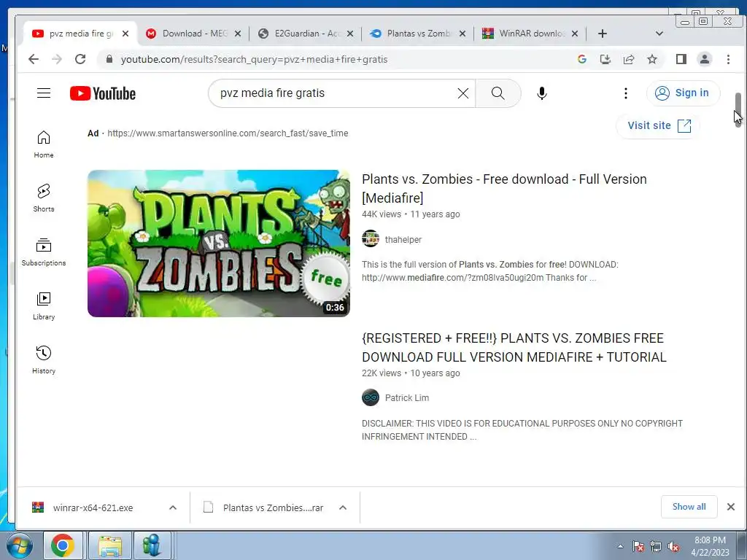Image resolution: width=747 pixels, height=560 pixels.
Task: Show hidden system tray icons
Action: tap(620, 546)
